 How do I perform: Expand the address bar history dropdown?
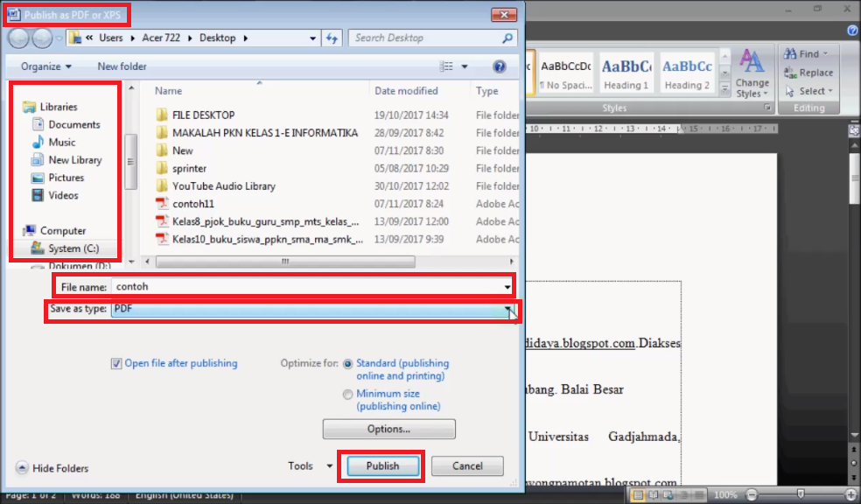(x=312, y=38)
